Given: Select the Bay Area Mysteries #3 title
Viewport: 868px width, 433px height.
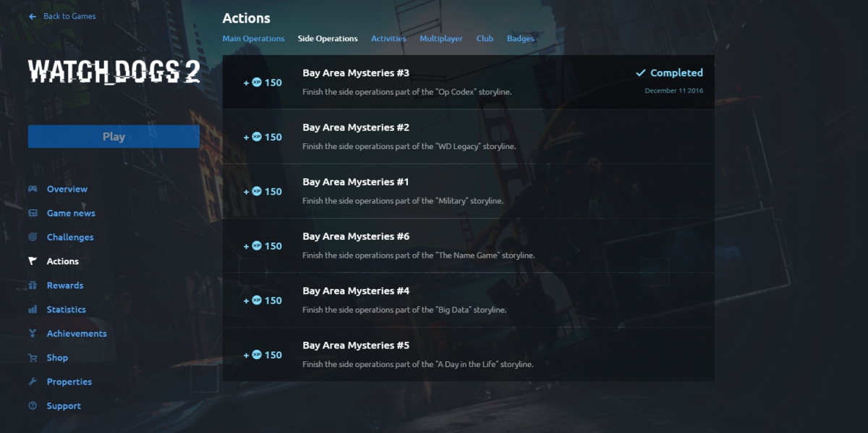Looking at the screenshot, I should coord(356,73).
